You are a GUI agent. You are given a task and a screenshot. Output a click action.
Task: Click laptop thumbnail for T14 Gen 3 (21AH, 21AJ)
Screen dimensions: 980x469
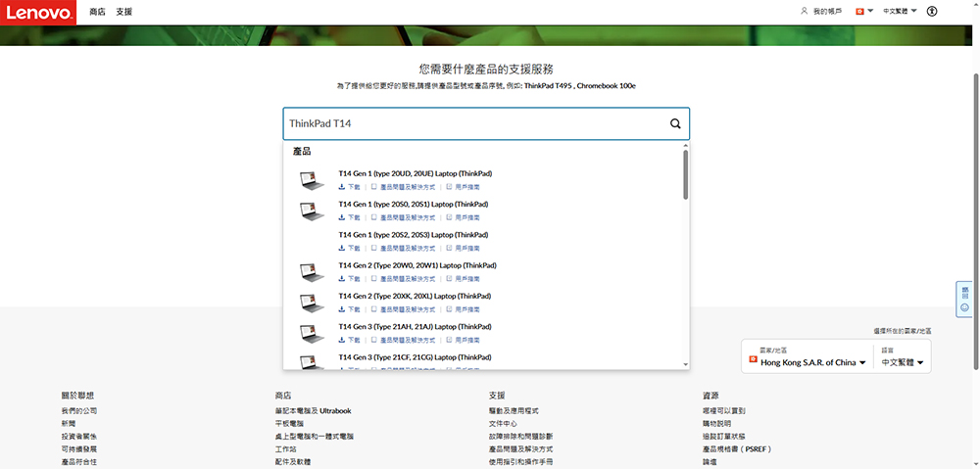pyautogui.click(x=312, y=334)
